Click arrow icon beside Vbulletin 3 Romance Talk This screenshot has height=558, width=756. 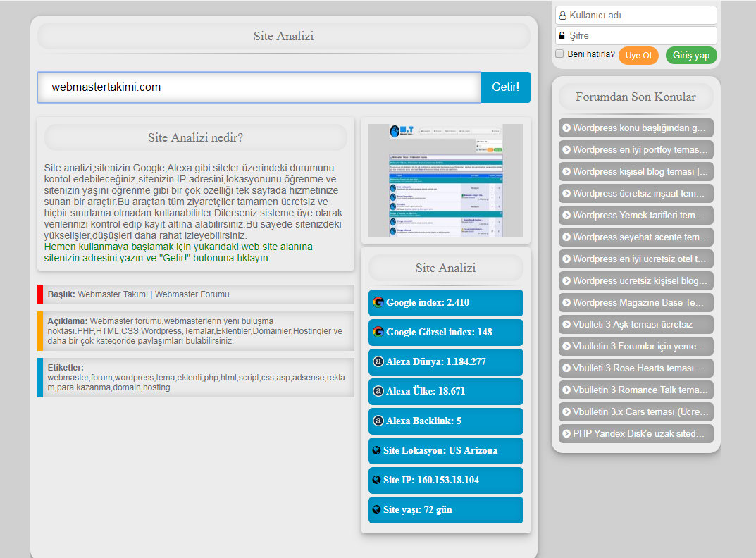pos(566,390)
